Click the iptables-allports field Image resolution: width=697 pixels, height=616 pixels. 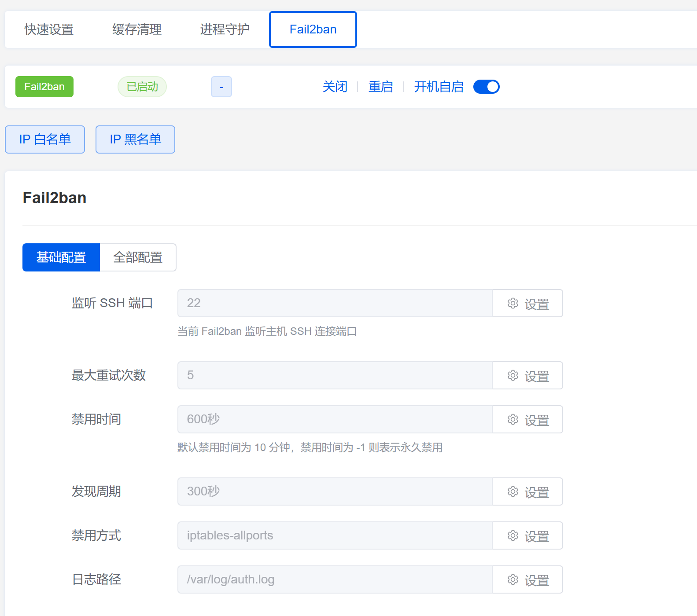[x=335, y=535]
